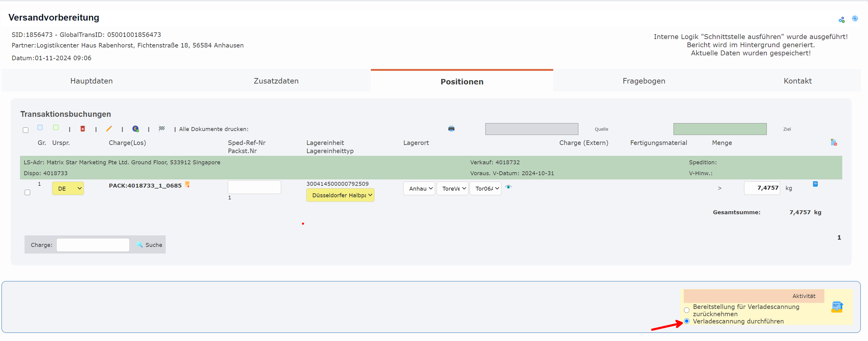This screenshot has width=868, height=341.
Task: Open the Tor06A storage location dropdown
Action: [485, 189]
